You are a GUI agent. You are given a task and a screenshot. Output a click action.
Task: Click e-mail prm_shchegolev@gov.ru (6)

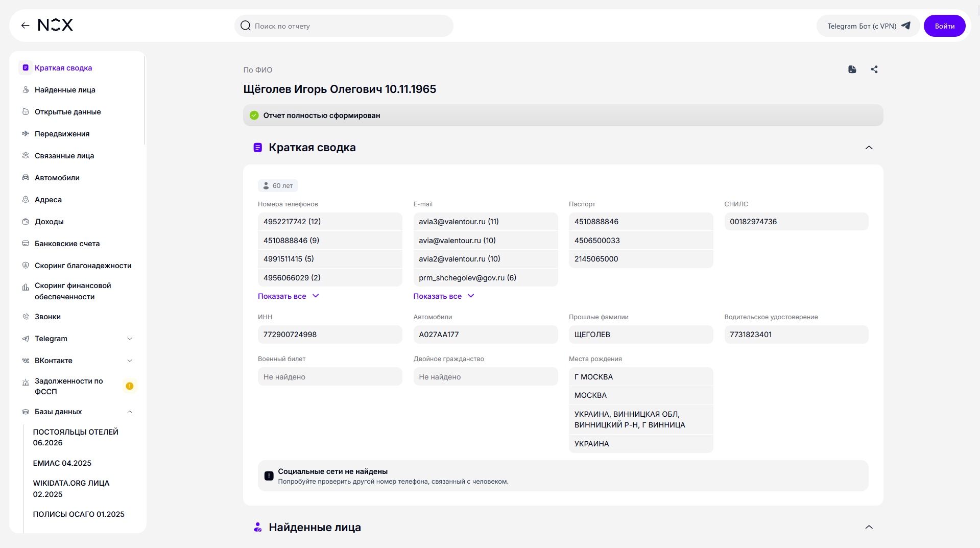pos(486,278)
